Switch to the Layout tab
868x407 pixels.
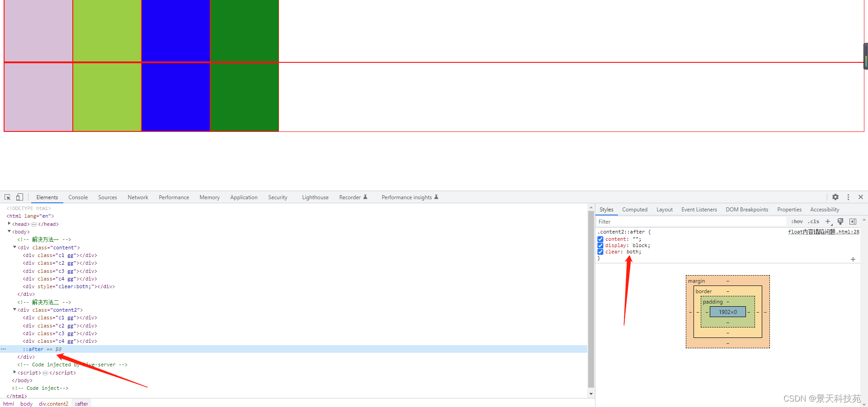pyautogui.click(x=665, y=210)
